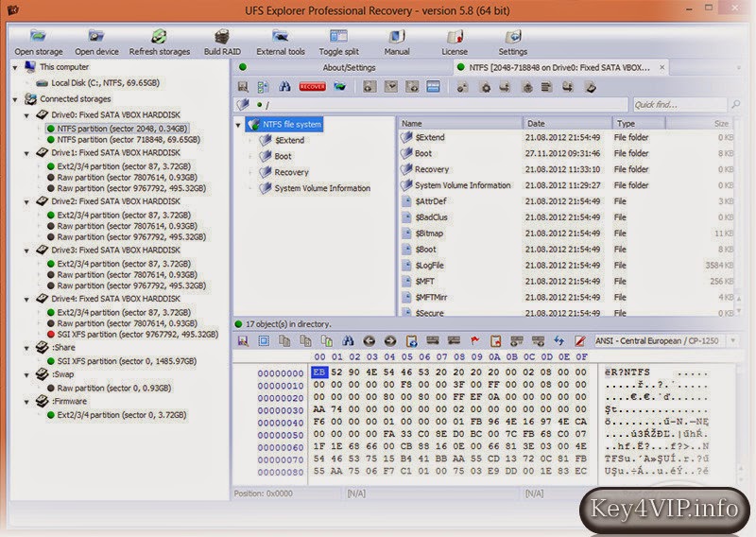
Task: Click the select block icon in hex toolbar
Action: pyautogui.click(x=264, y=341)
